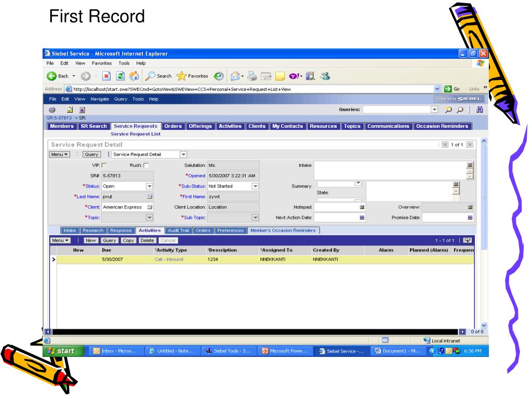
Task: Open the activities list Menu dropdown
Action: click(x=60, y=240)
